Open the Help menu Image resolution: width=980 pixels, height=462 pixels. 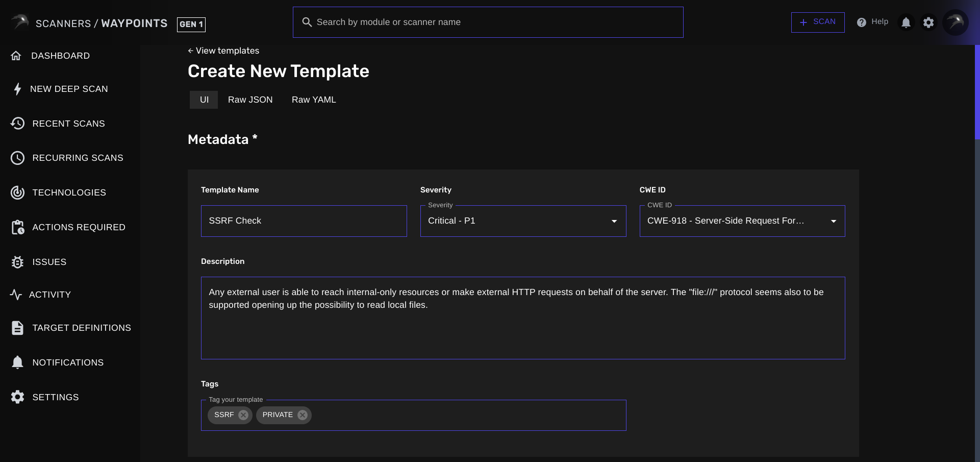[872, 22]
